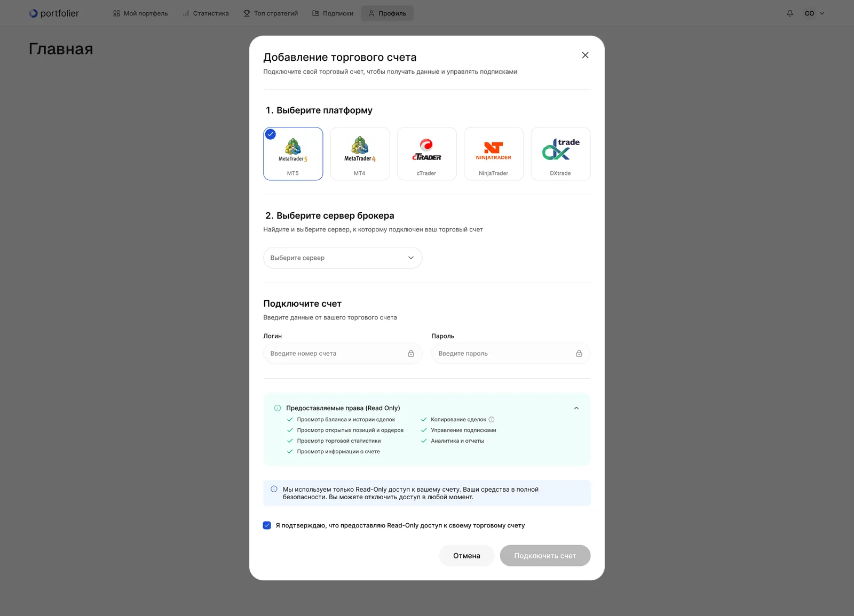Focus the Пароль password field
Screen dimensions: 854x616
coord(511,354)
